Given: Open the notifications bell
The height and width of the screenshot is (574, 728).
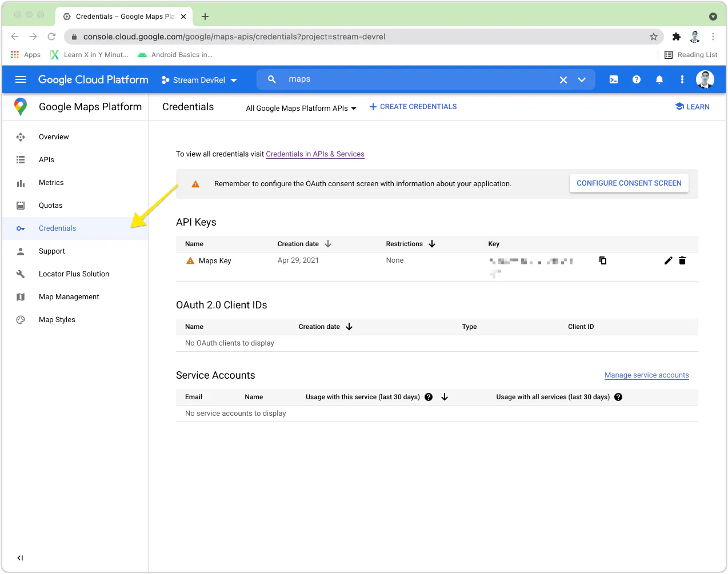Looking at the screenshot, I should [659, 79].
